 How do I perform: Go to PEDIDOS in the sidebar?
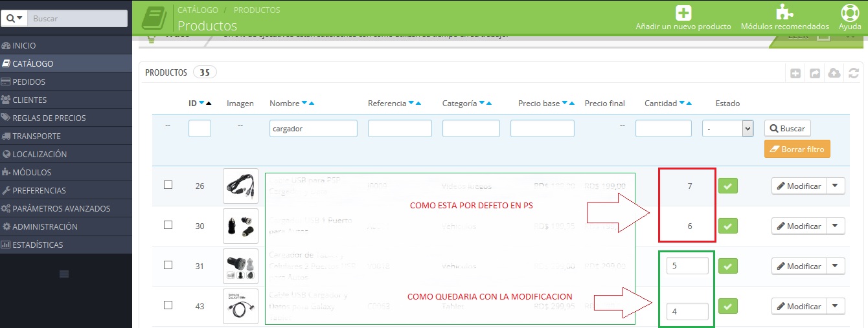click(66, 82)
